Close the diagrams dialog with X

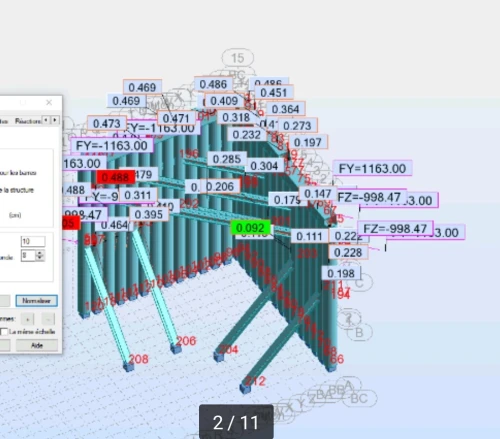pyautogui.click(x=49, y=102)
